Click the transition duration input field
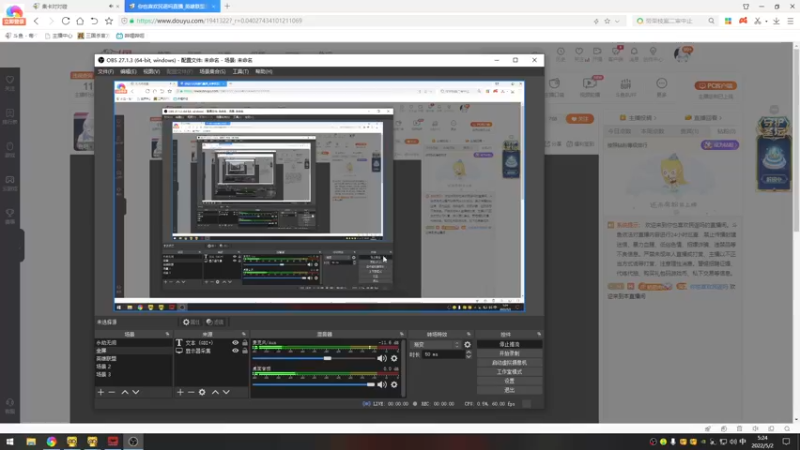Image resolution: width=800 pixels, height=450 pixels. click(x=442, y=355)
